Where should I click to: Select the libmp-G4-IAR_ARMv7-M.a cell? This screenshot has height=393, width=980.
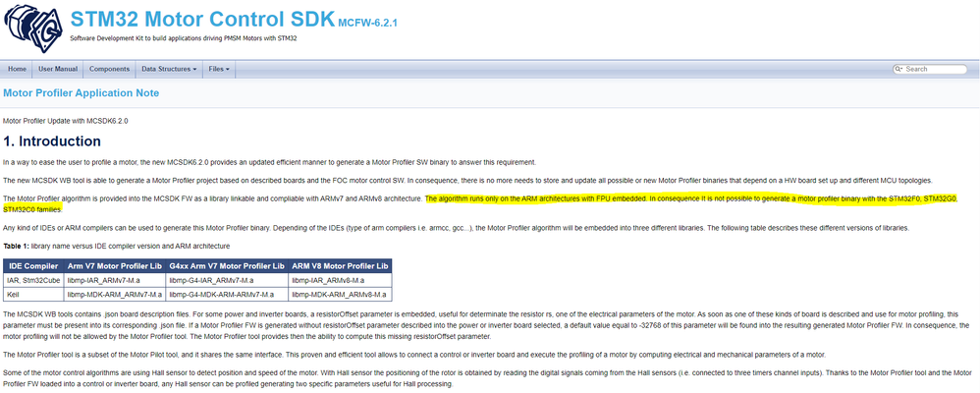228,280
